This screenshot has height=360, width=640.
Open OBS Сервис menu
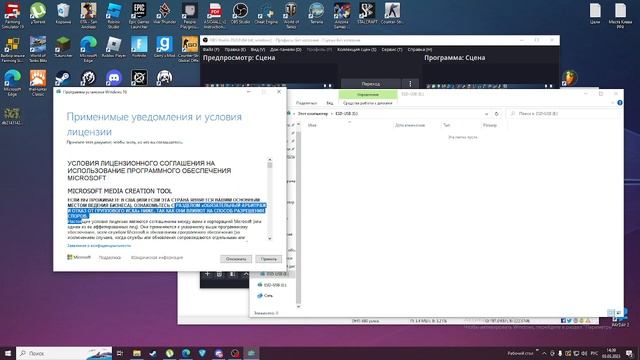(x=392, y=49)
